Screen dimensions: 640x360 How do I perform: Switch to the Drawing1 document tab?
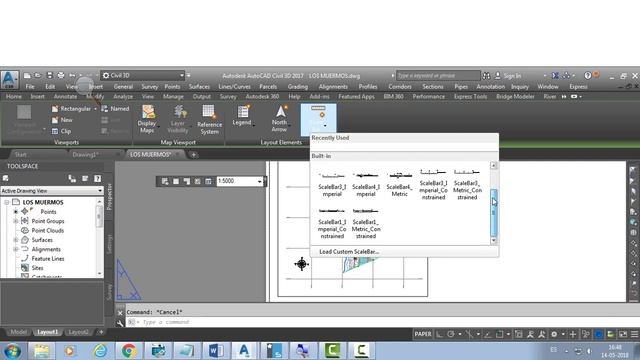pyautogui.click(x=85, y=155)
